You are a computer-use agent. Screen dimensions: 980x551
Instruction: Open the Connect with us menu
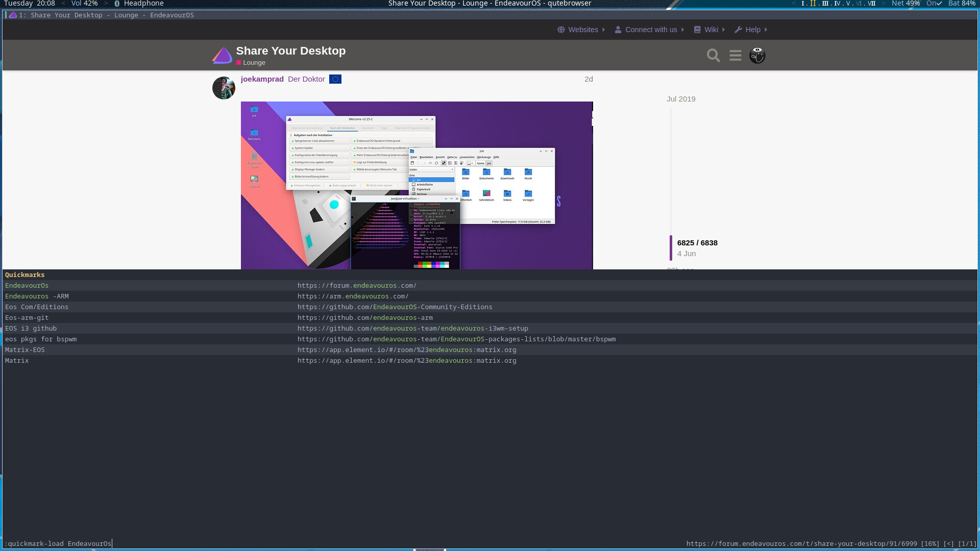click(x=651, y=30)
